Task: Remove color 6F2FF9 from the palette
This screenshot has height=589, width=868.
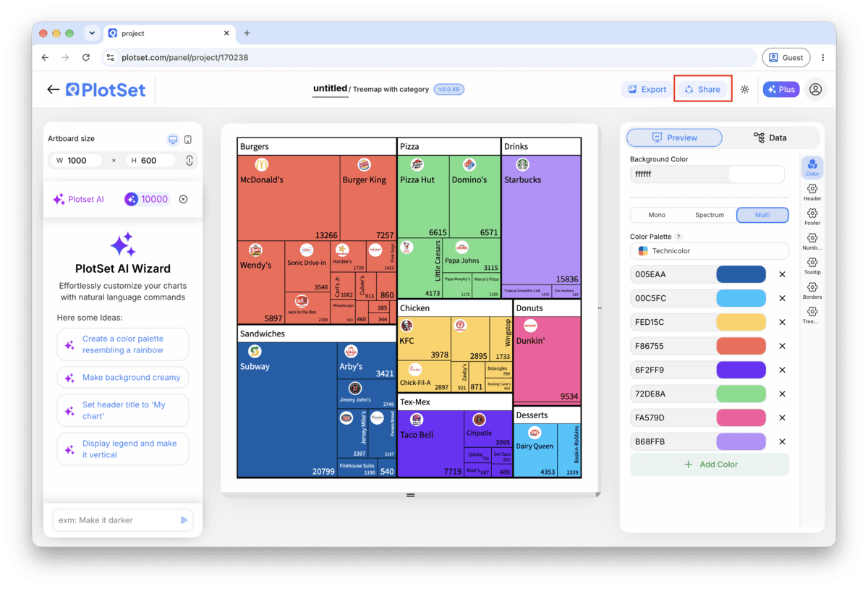Action: (x=782, y=370)
